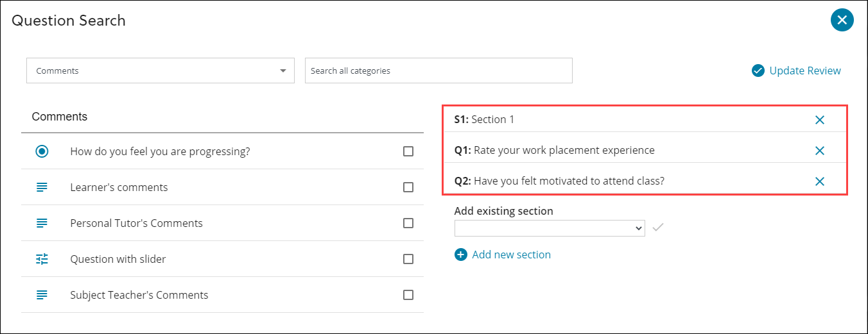Close the Question Search dialog
The image size is (868, 334).
(842, 21)
